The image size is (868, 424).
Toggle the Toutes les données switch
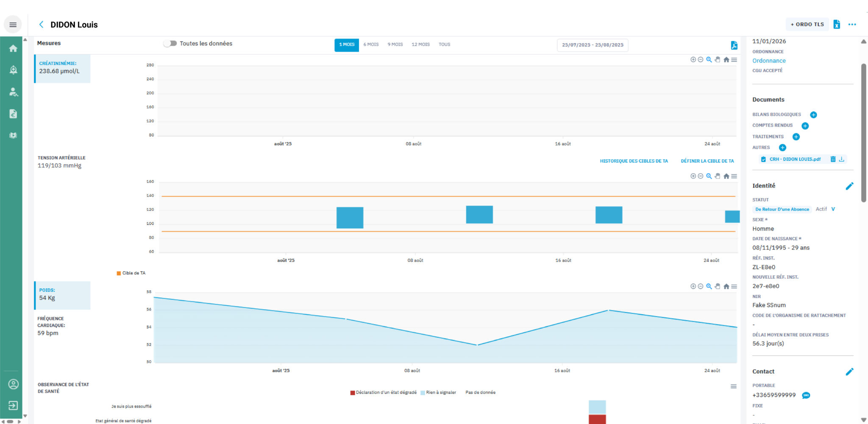[x=170, y=44]
